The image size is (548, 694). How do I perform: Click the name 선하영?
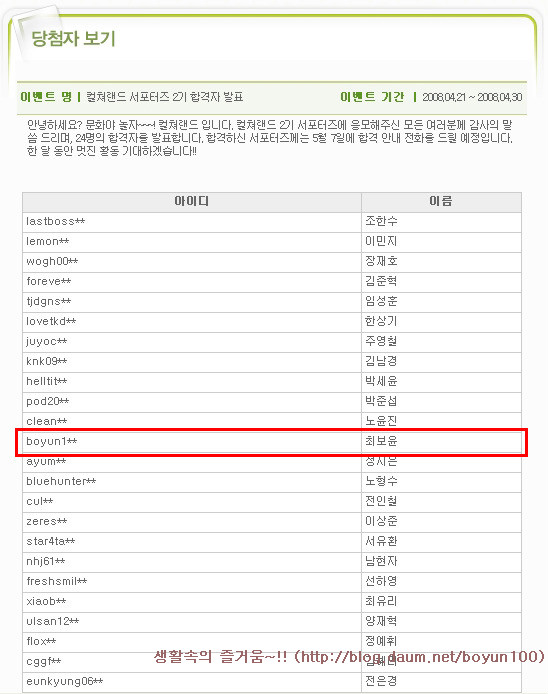pos(381,581)
